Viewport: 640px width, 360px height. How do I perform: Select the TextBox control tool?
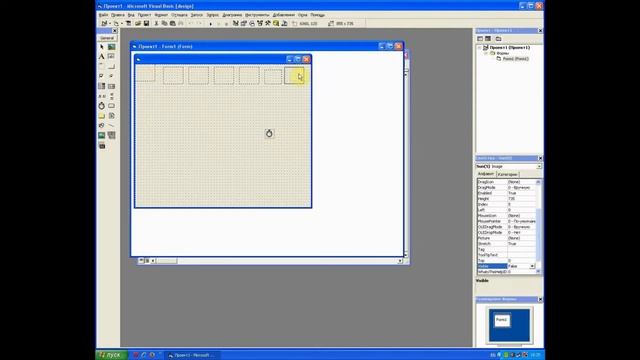click(x=111, y=57)
